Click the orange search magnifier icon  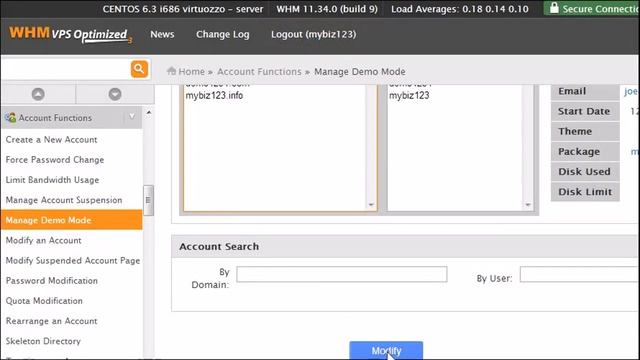pos(139,69)
